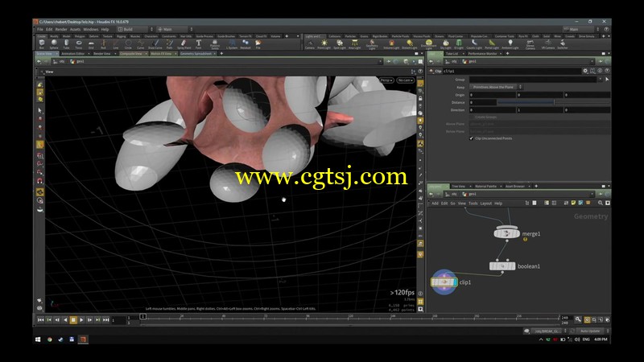The image size is (644, 362).
Task: Click the Direction Y value field
Action: tap(539, 110)
